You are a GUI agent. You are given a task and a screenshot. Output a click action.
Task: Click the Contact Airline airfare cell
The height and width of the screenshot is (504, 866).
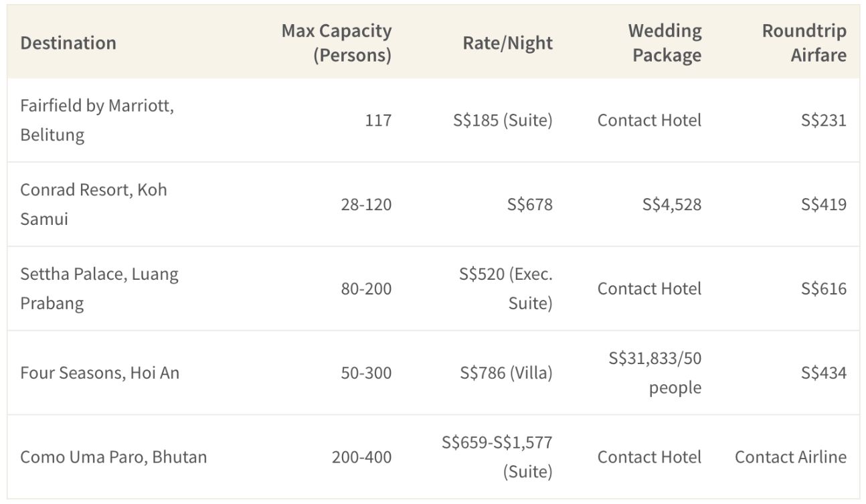[x=790, y=457]
